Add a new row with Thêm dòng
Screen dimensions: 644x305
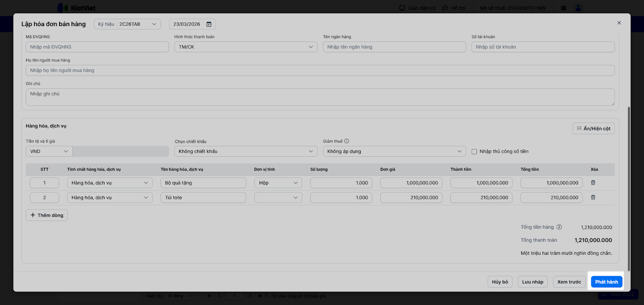[47, 215]
